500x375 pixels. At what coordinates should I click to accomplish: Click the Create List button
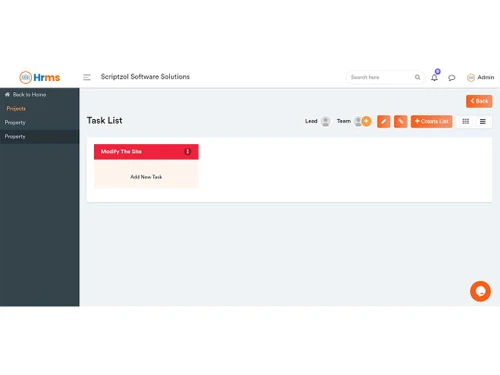[x=432, y=121]
